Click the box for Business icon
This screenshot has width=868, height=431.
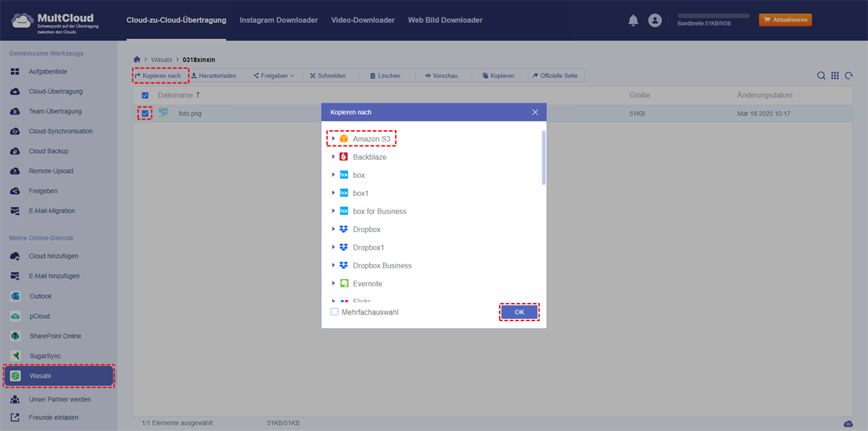[344, 211]
